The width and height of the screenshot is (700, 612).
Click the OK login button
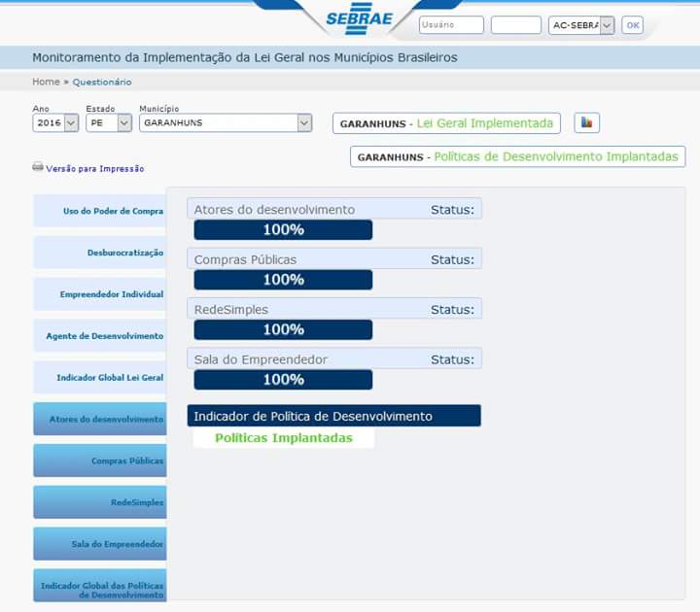click(633, 25)
